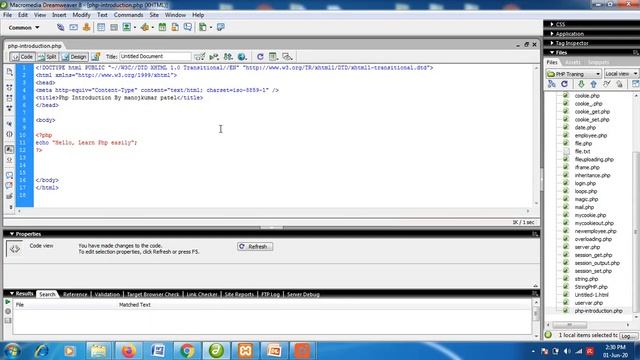Open the Common insert category dropdown

point(24,27)
